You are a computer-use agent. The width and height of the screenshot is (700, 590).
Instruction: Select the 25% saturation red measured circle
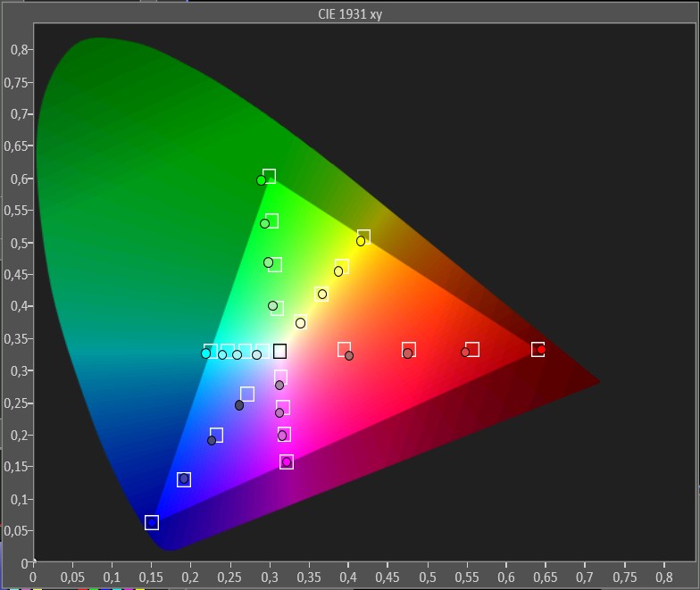point(349,355)
